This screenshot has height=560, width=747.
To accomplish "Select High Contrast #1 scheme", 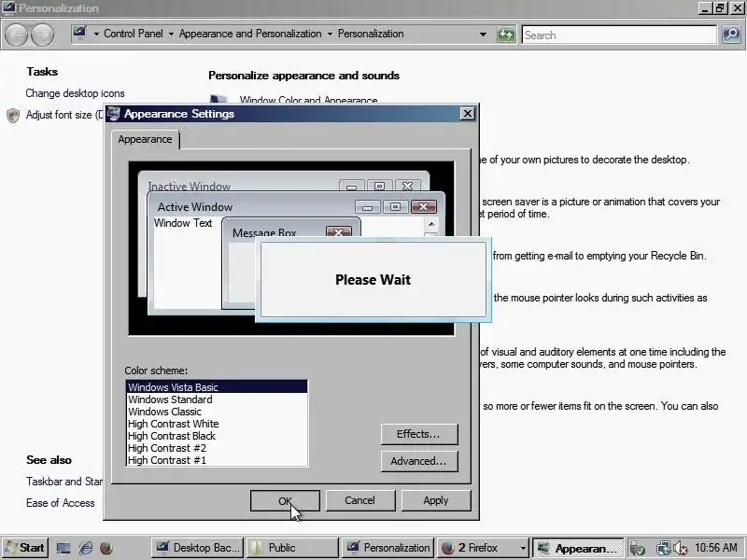I will click(217, 460).
